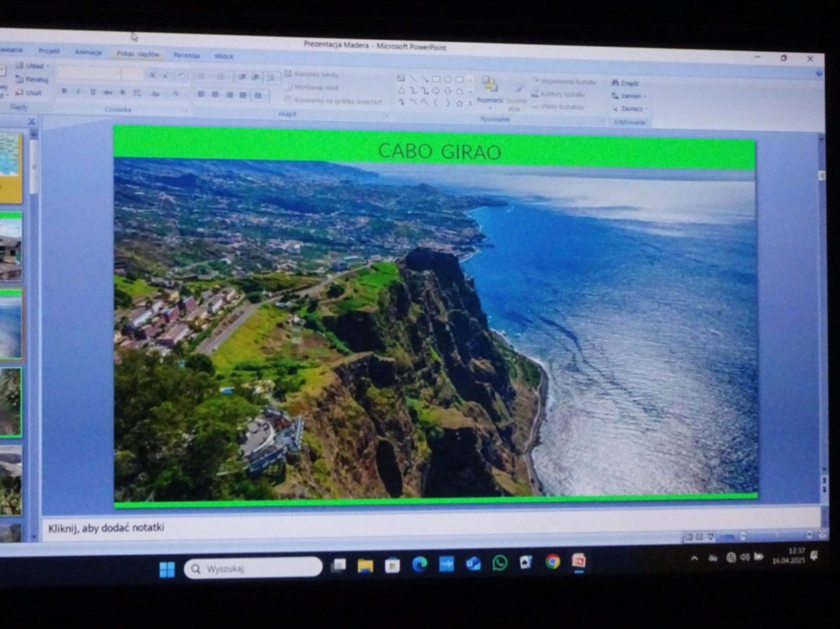Open Google Chrome from the taskbar
The width and height of the screenshot is (840, 629).
tap(552, 562)
